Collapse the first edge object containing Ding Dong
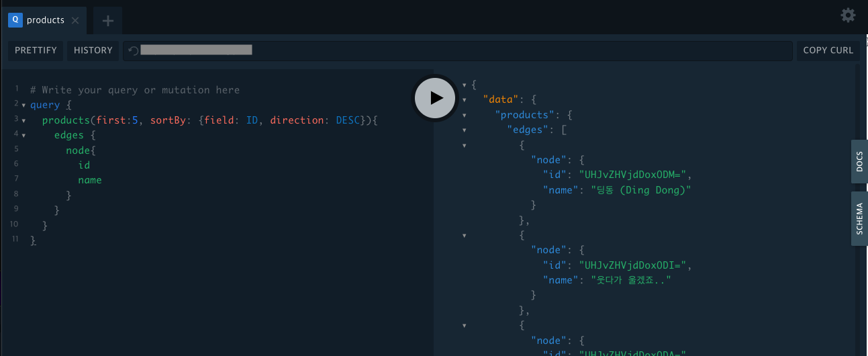The image size is (868, 356). (464, 144)
